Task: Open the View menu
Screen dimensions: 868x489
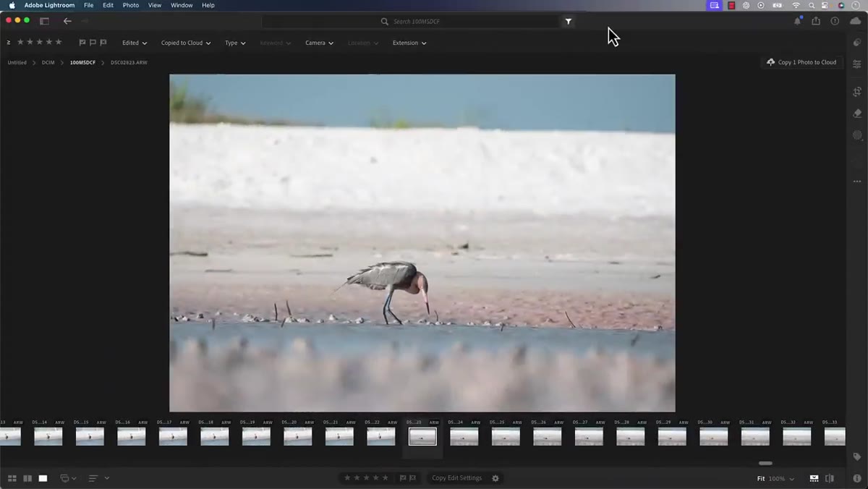Action: pos(155,5)
